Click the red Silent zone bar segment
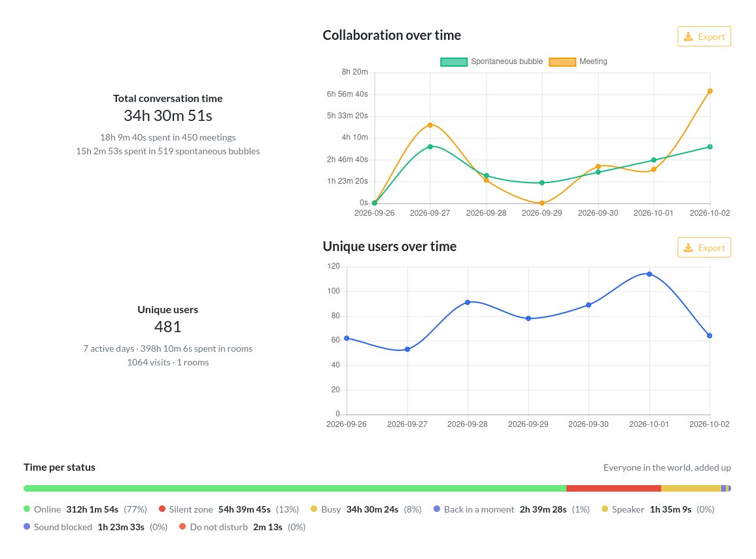 613,488
